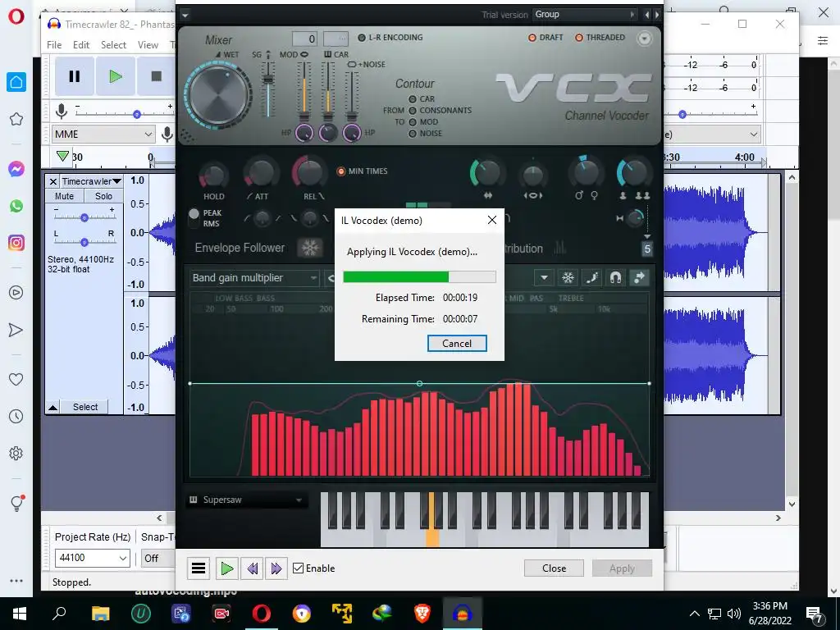Click the arrow export icon in band toolbar
Image resolution: width=840 pixels, height=630 pixels.
coord(639,277)
